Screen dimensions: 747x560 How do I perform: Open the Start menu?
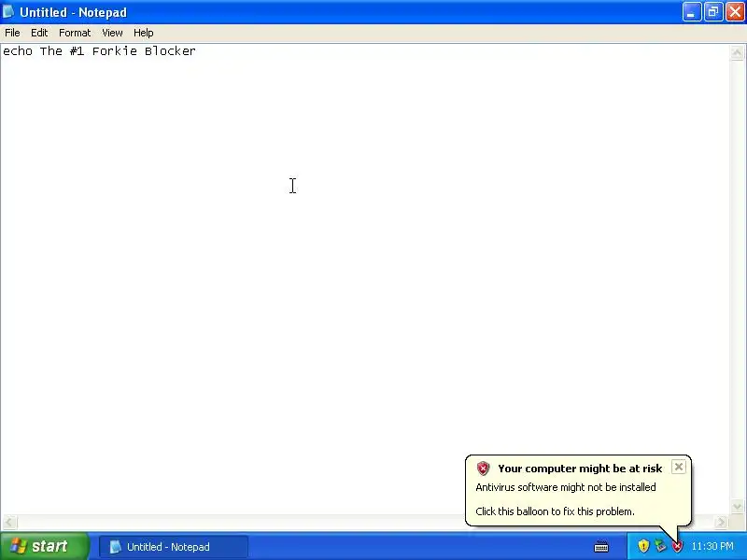[x=44, y=546]
